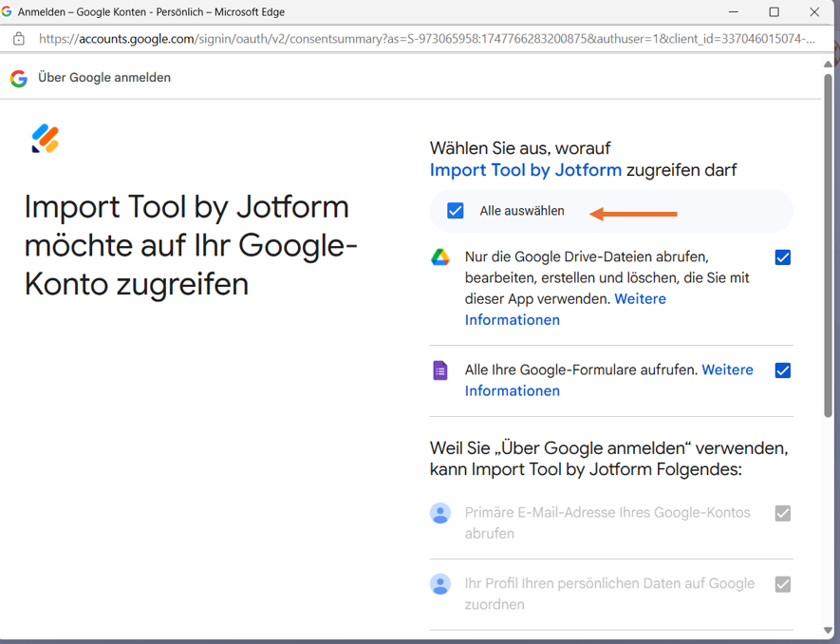Click the Google favicon in the title bar

(x=7, y=11)
